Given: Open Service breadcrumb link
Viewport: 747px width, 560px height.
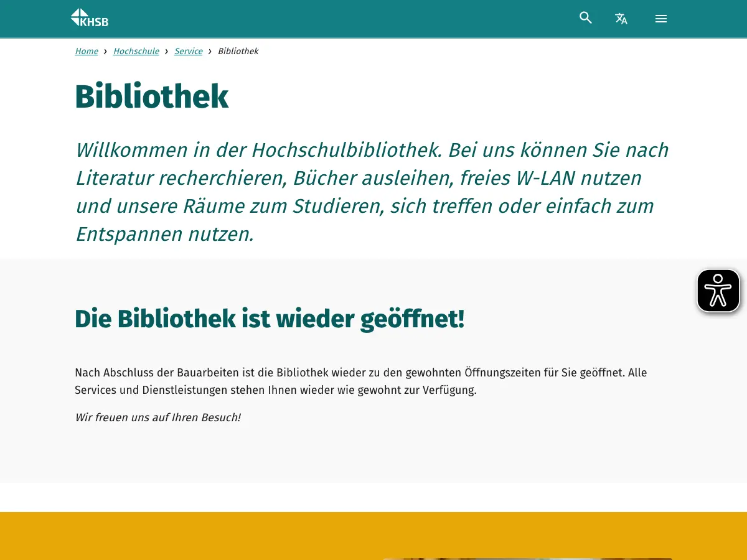Looking at the screenshot, I should pos(189,51).
